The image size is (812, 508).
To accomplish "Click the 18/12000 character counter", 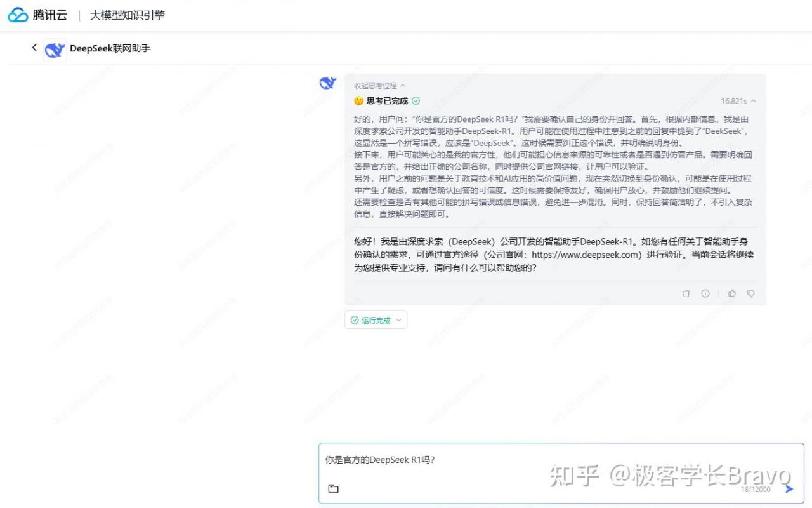I will click(756, 490).
